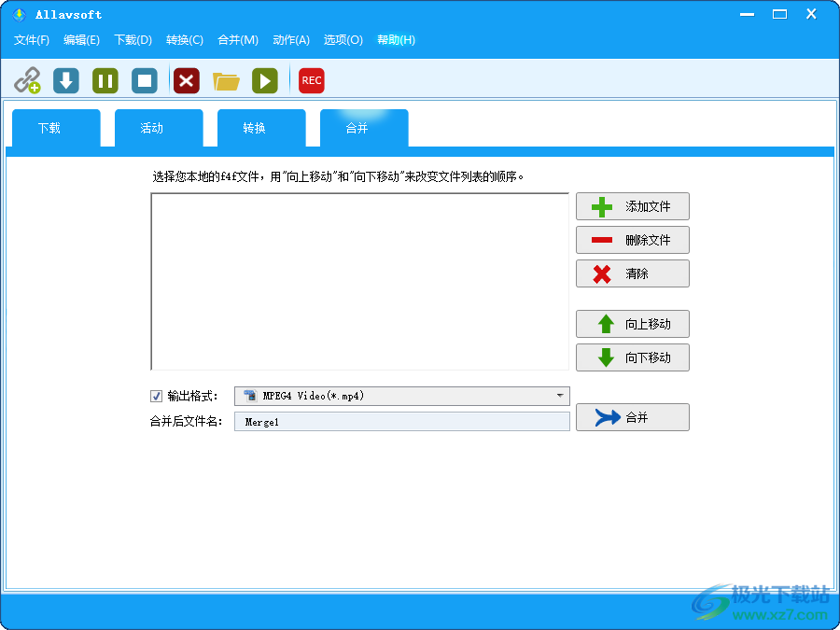Viewport: 840px width, 630px height.
Task: Click the paste URL link icon
Action: (27, 80)
